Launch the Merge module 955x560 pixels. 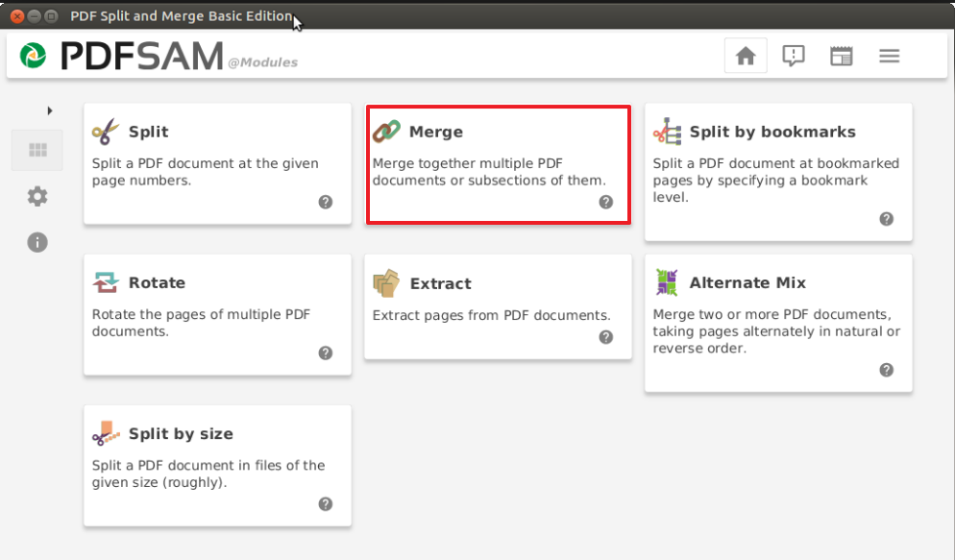[x=499, y=164]
